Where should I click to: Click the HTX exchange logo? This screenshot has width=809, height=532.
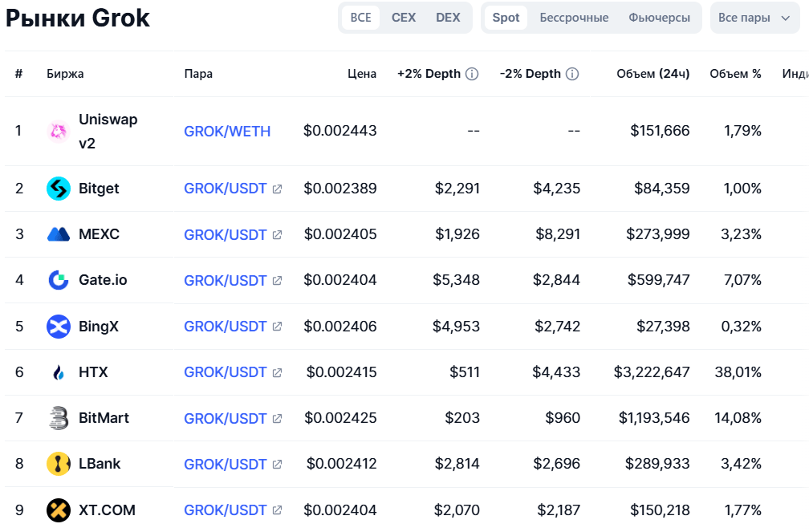click(x=59, y=372)
